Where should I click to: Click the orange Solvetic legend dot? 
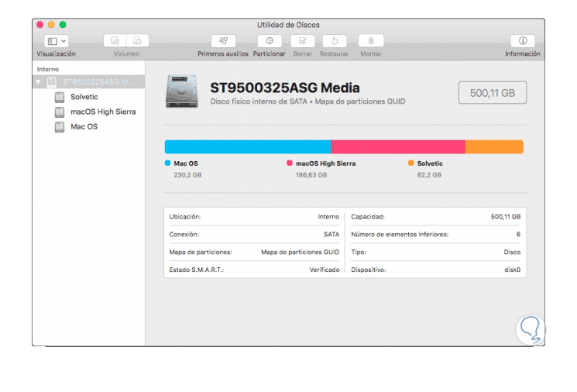(x=411, y=163)
